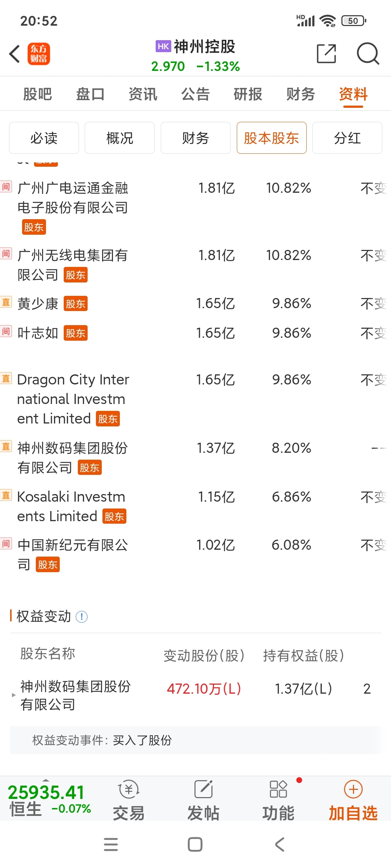Open shareholder 黄少康 entry

coord(38,304)
